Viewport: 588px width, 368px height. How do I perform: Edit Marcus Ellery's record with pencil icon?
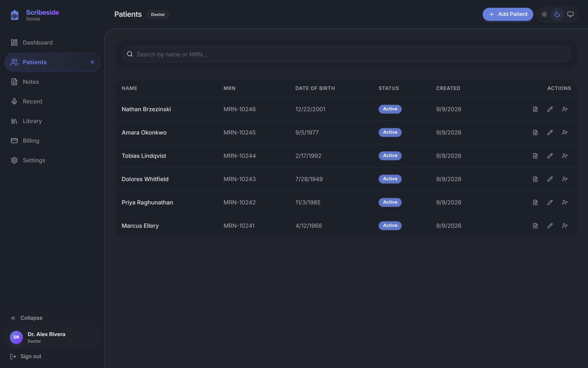[x=550, y=226]
